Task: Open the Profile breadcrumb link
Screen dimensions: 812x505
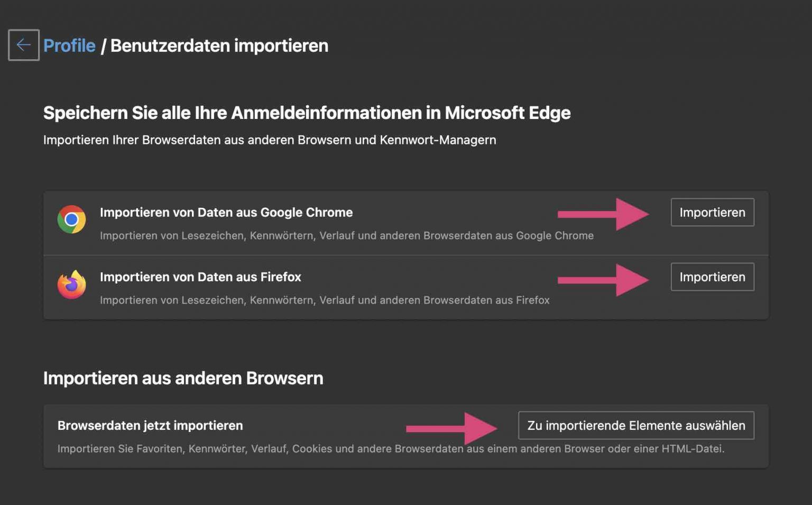Action: pos(68,45)
